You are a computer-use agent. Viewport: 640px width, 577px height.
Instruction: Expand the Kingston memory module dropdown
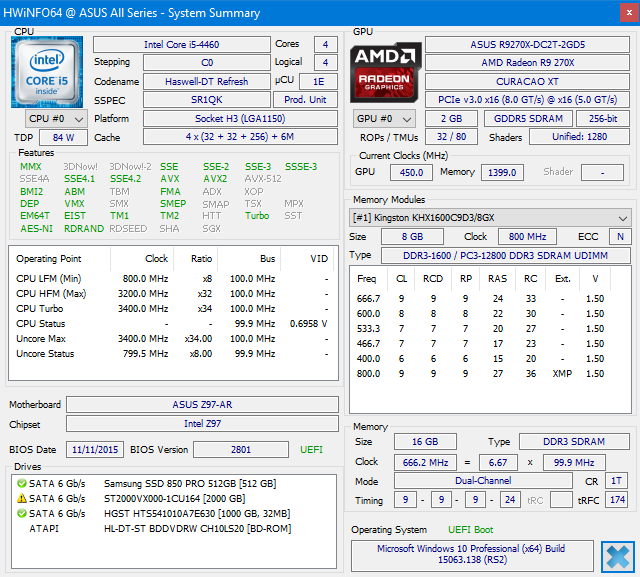(x=490, y=217)
